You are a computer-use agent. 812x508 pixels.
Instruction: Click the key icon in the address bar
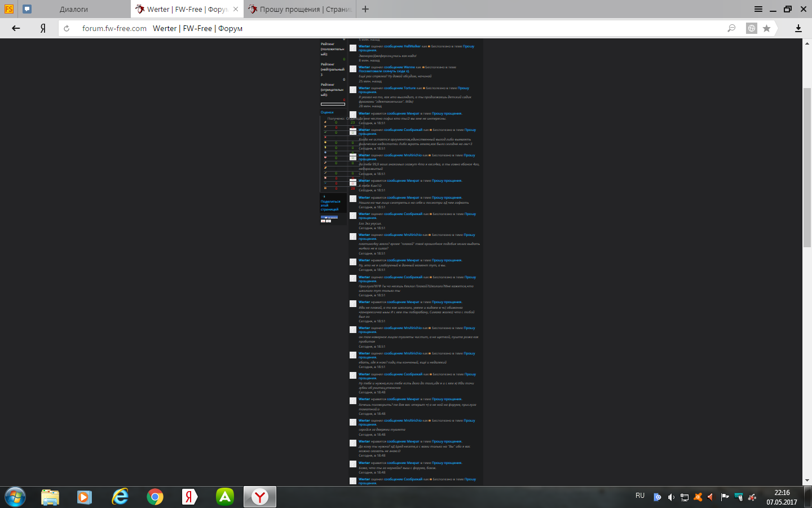pos(731,28)
